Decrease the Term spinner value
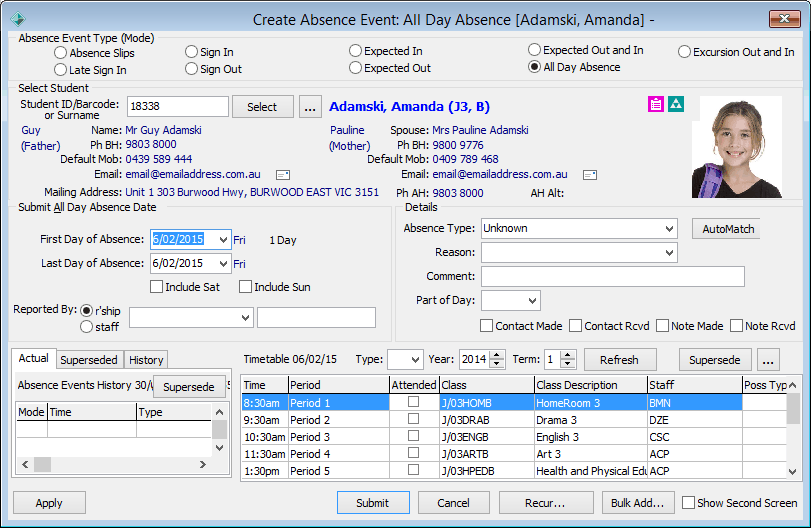This screenshot has width=811, height=528. tap(567, 364)
